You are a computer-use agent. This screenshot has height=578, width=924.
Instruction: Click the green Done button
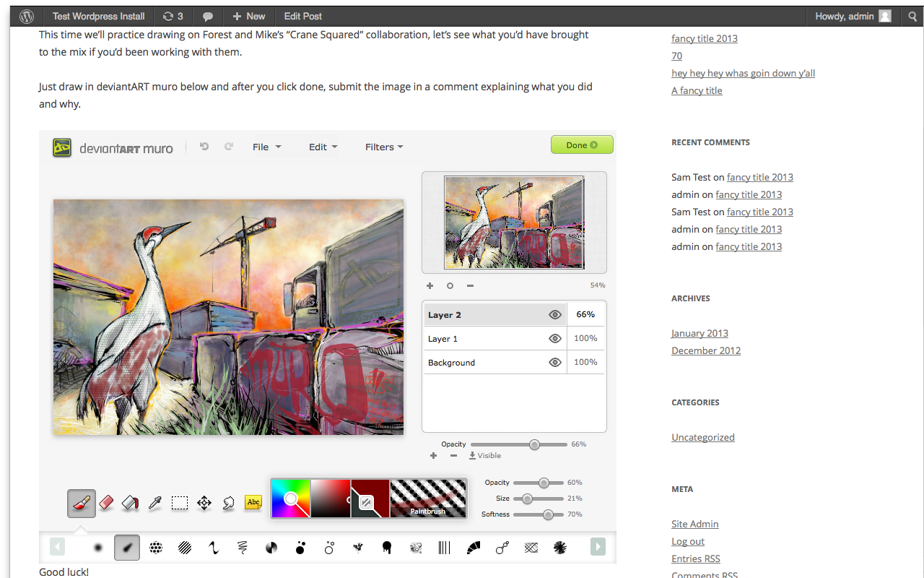pyautogui.click(x=582, y=144)
